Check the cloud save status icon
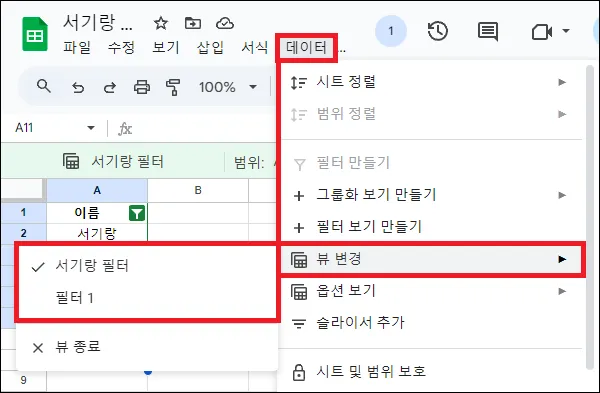Viewport: 600px width, 393px height. coord(225,23)
